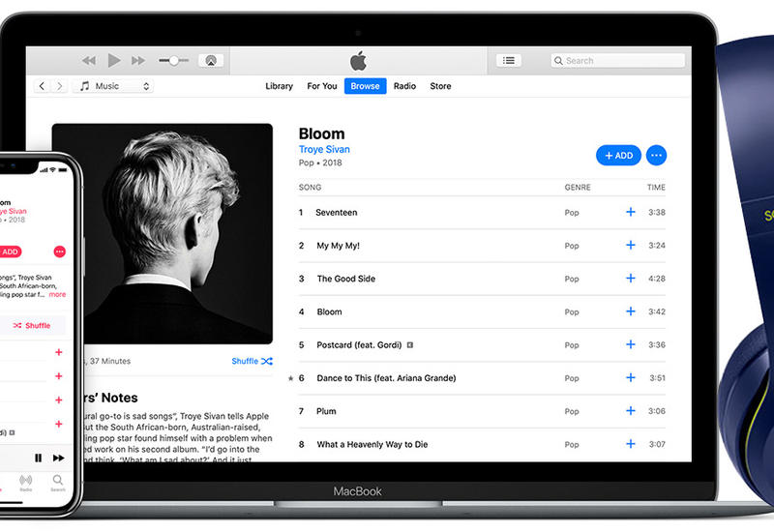Screen dimensions: 774x532
Task: Go back with the left chevron button
Action: tap(42, 86)
